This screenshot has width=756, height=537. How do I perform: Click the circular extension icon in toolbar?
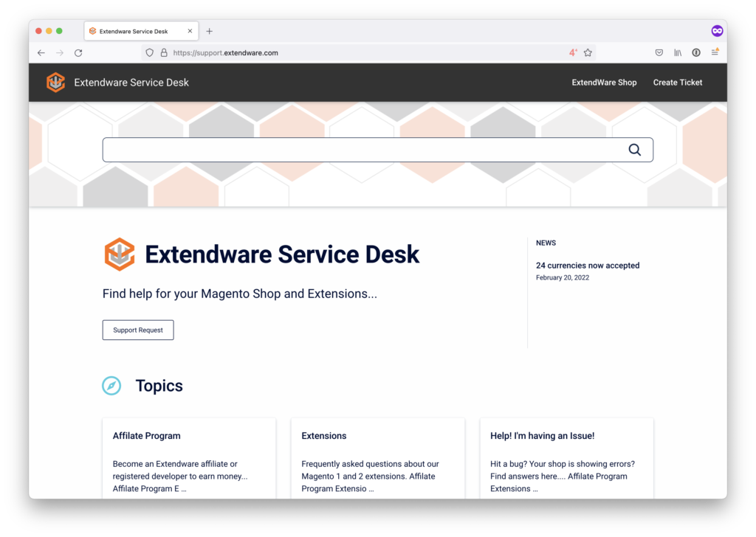696,52
